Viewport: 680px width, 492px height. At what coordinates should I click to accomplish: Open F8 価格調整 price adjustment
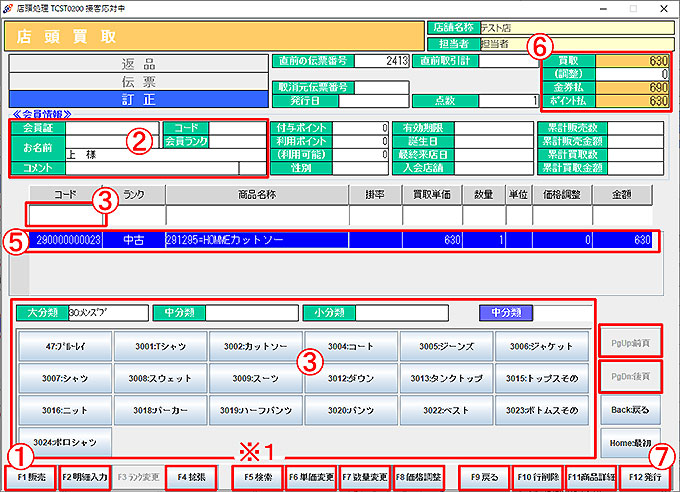[x=419, y=477]
